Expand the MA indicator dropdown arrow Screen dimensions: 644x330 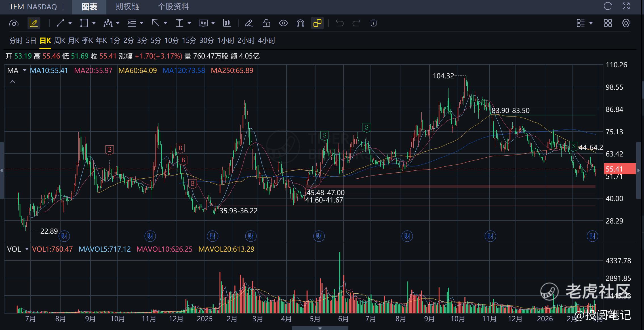(25, 70)
